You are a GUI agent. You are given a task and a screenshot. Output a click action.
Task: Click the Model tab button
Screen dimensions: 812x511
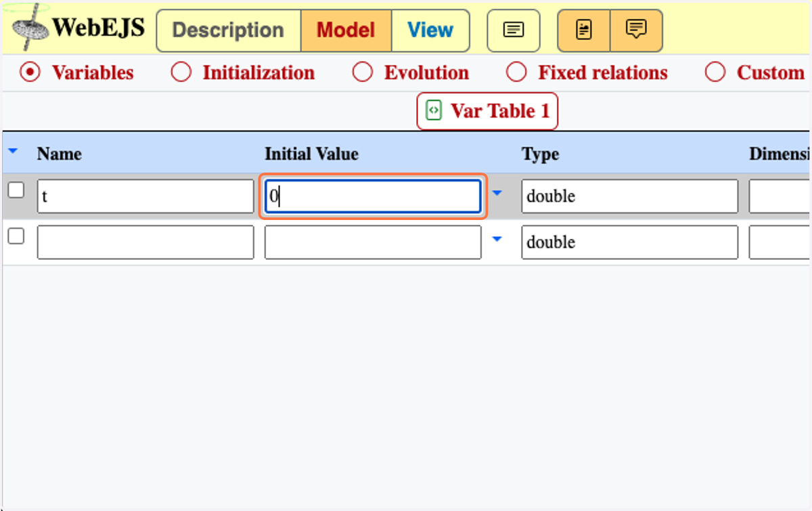tap(346, 30)
